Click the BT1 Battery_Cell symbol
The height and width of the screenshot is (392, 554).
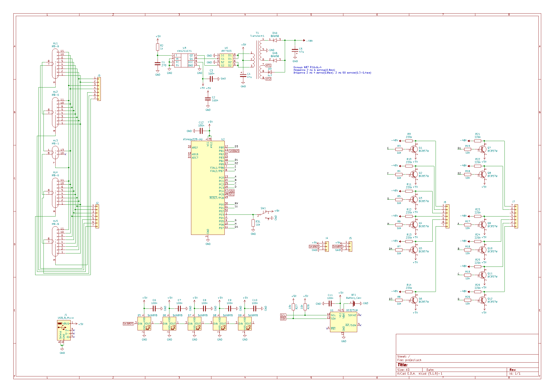pyautogui.click(x=354, y=303)
